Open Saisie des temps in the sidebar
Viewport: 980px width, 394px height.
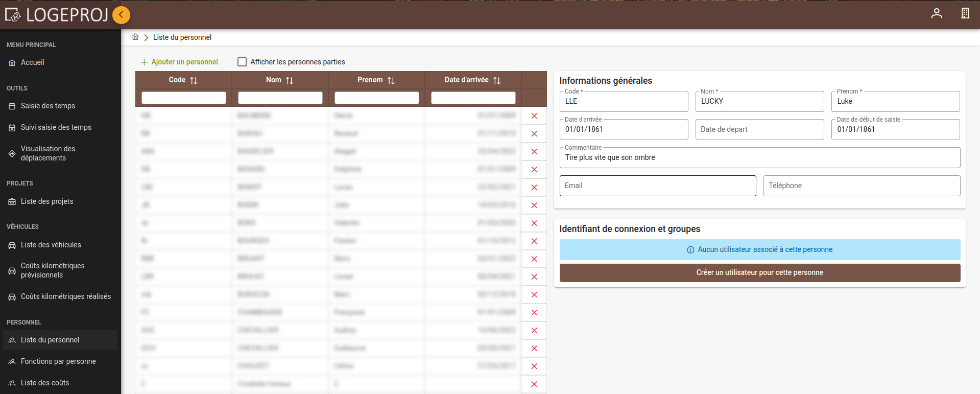(x=47, y=106)
